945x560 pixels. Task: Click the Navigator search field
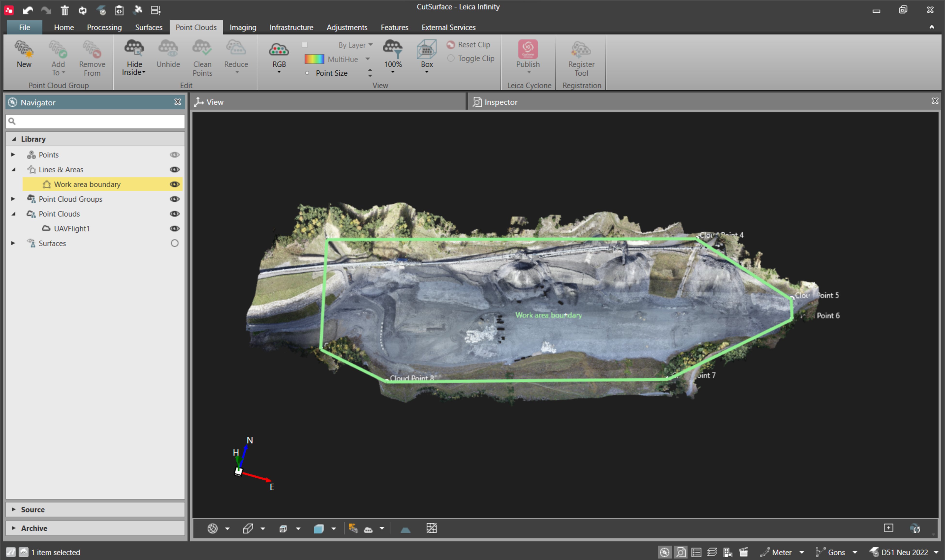(95, 121)
